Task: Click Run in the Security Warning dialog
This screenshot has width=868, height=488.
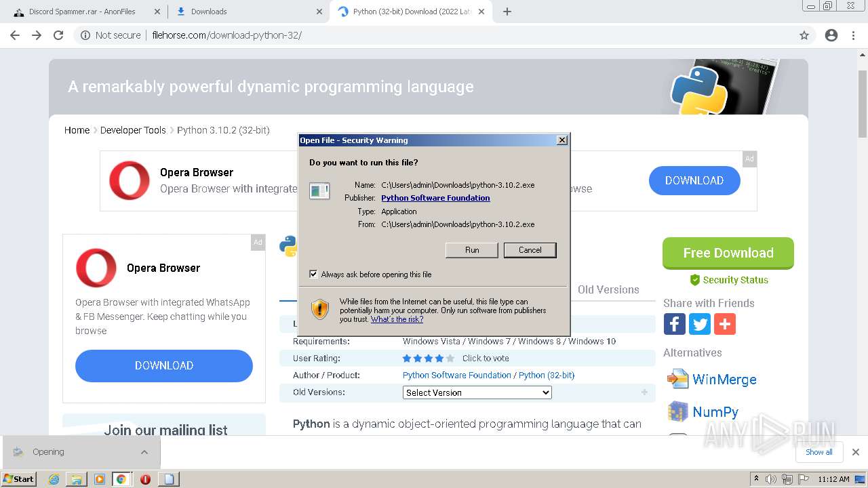Action: click(x=472, y=250)
